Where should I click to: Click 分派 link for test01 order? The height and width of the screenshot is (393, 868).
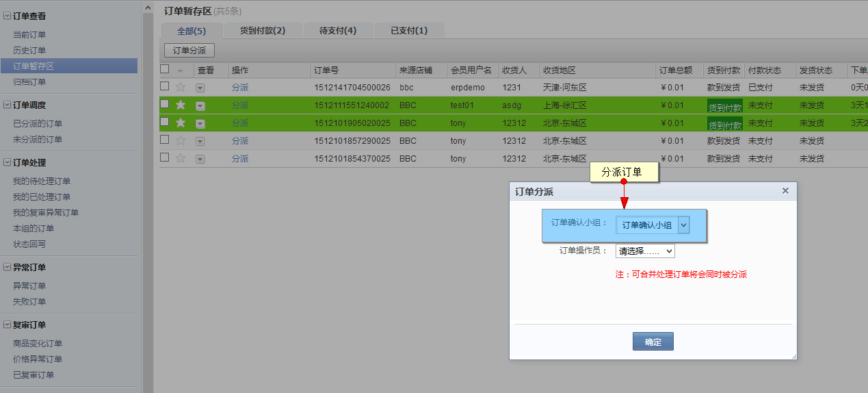[240, 105]
